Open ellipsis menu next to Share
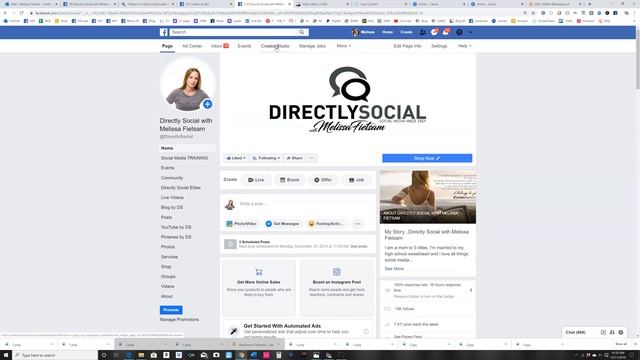Image resolution: width=640 pixels, height=360 pixels. click(x=311, y=158)
